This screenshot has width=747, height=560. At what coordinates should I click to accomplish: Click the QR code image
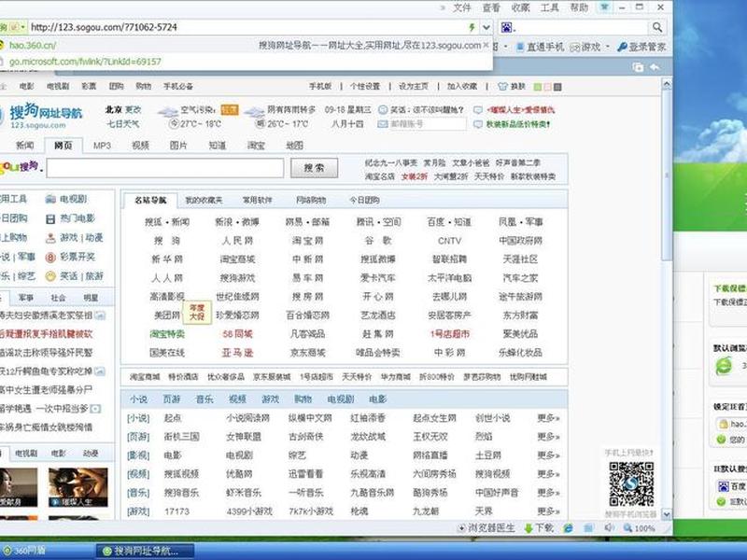(x=631, y=483)
